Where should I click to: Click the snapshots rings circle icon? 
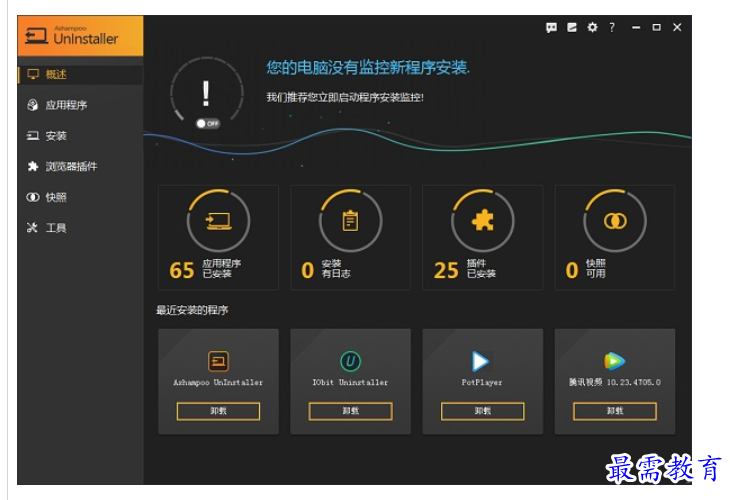coord(615,221)
